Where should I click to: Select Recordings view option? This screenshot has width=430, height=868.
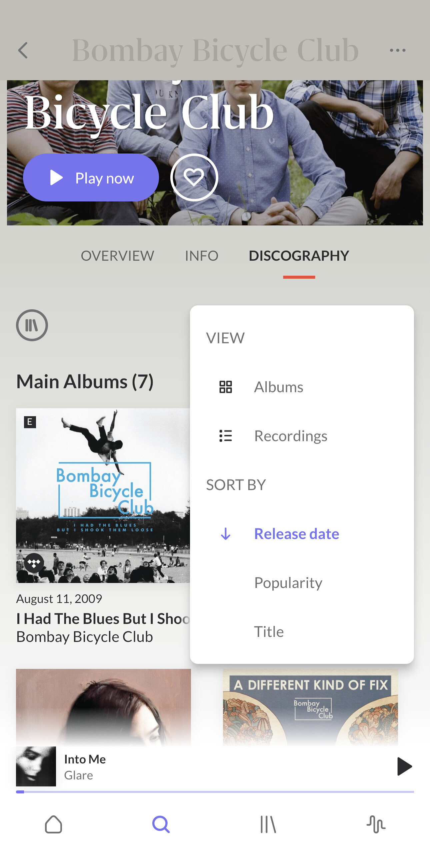(x=290, y=436)
